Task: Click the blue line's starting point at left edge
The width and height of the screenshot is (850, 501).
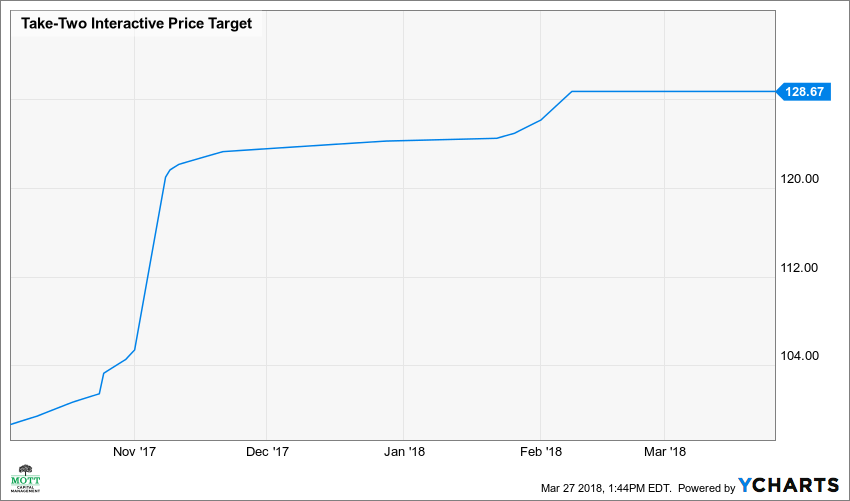Action: [x=11, y=424]
